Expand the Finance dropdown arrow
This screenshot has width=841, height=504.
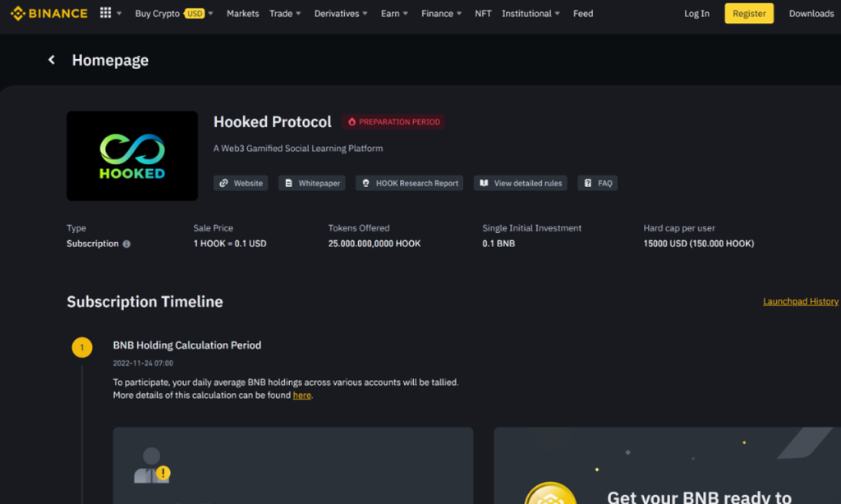(459, 13)
